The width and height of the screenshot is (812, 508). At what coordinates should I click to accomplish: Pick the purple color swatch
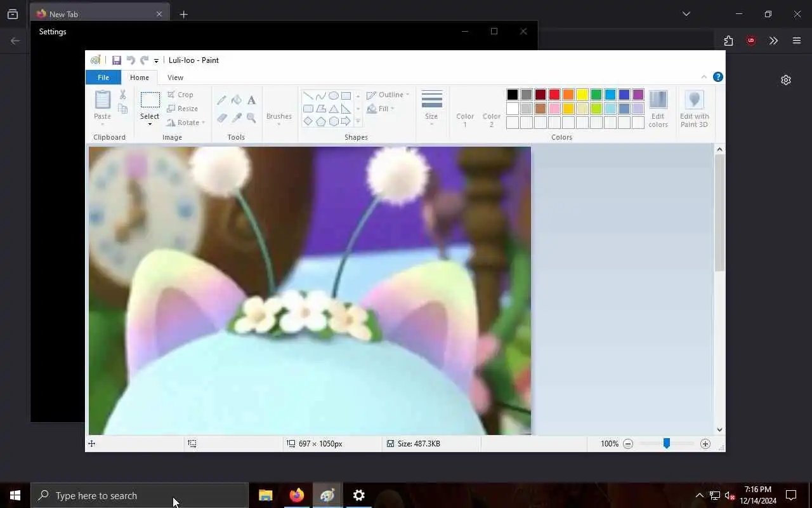pos(638,95)
